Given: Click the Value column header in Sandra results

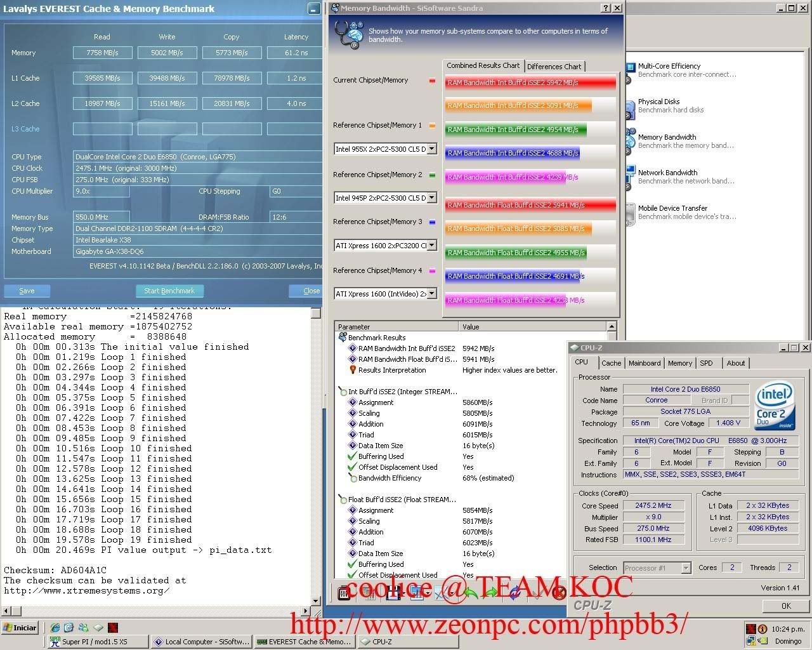Looking at the screenshot, I should click(x=533, y=327).
